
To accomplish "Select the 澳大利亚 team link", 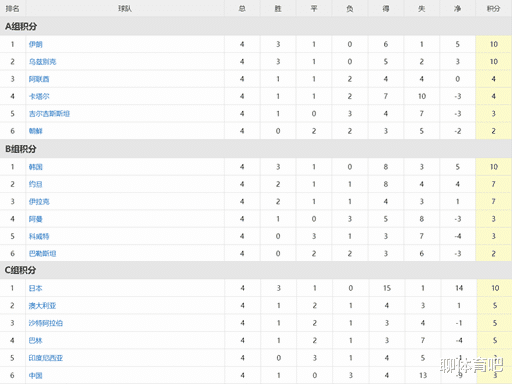I will coord(42,306).
